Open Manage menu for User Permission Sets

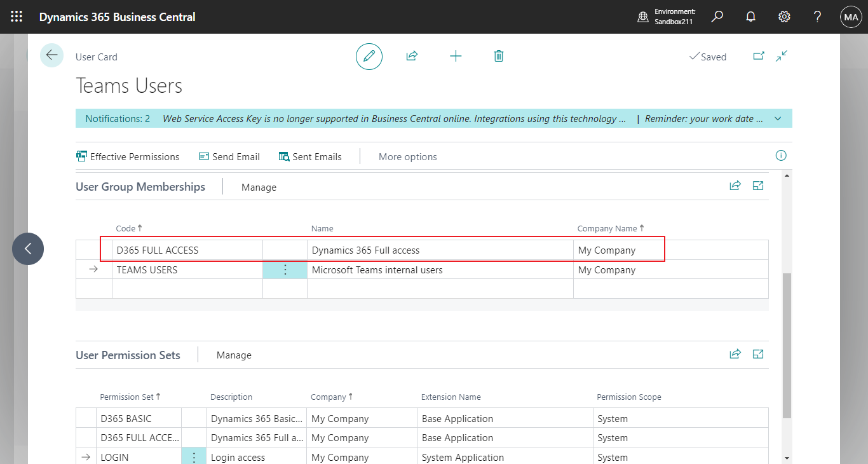[234, 355]
